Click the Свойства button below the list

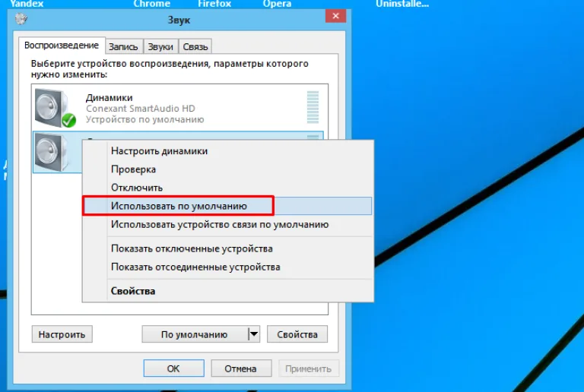pos(297,334)
